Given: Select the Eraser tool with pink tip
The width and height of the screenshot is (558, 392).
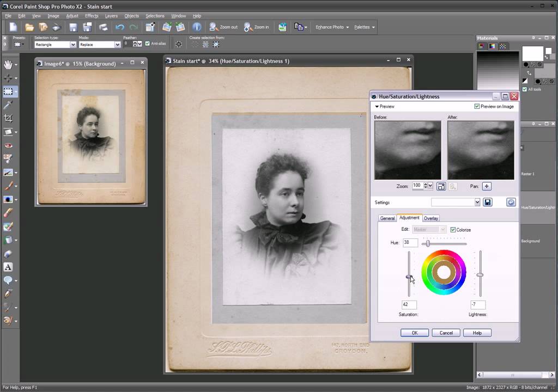Looking at the screenshot, I should point(8,213).
